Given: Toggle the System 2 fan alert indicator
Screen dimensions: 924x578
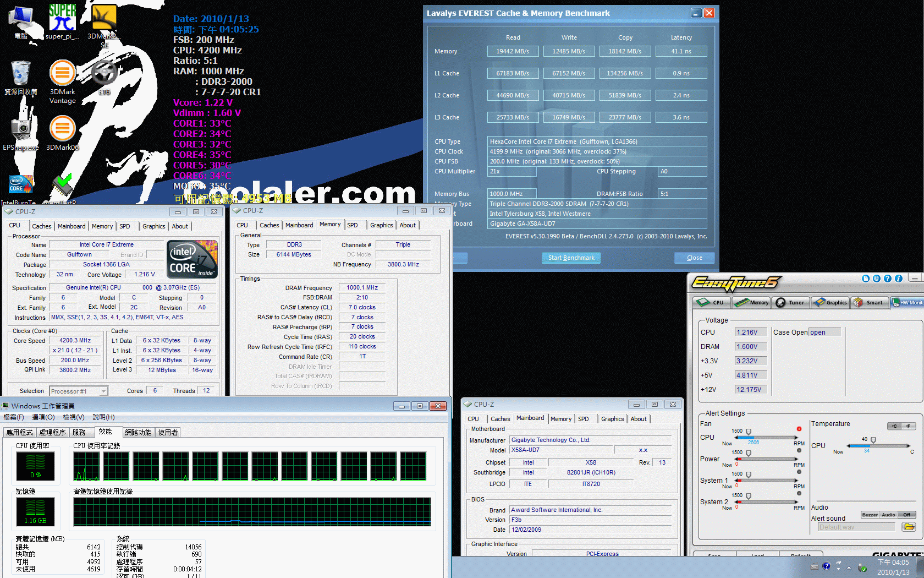Looking at the screenshot, I should pyautogui.click(x=799, y=493).
